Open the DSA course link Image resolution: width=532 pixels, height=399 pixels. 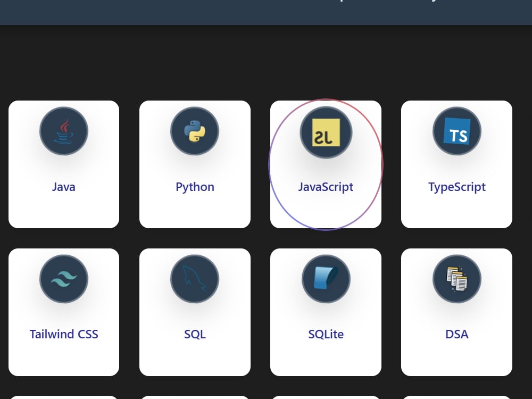[x=457, y=334]
